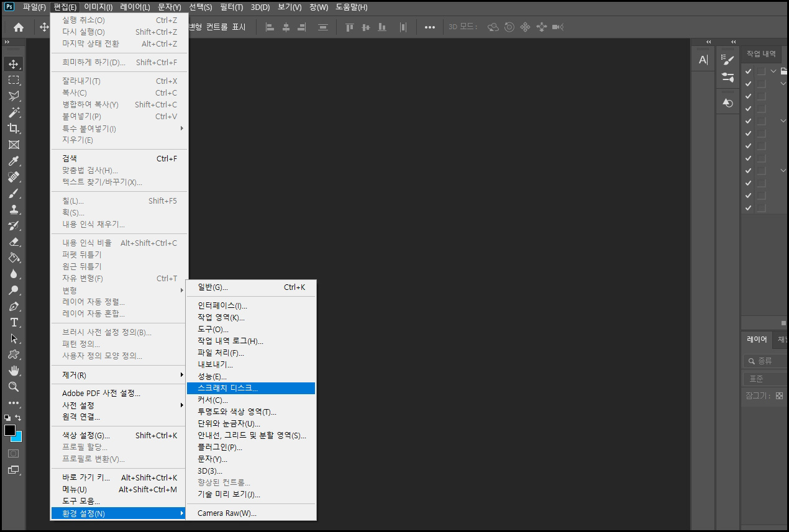
Task: Click the Home icon in options bar
Action: tap(19, 27)
